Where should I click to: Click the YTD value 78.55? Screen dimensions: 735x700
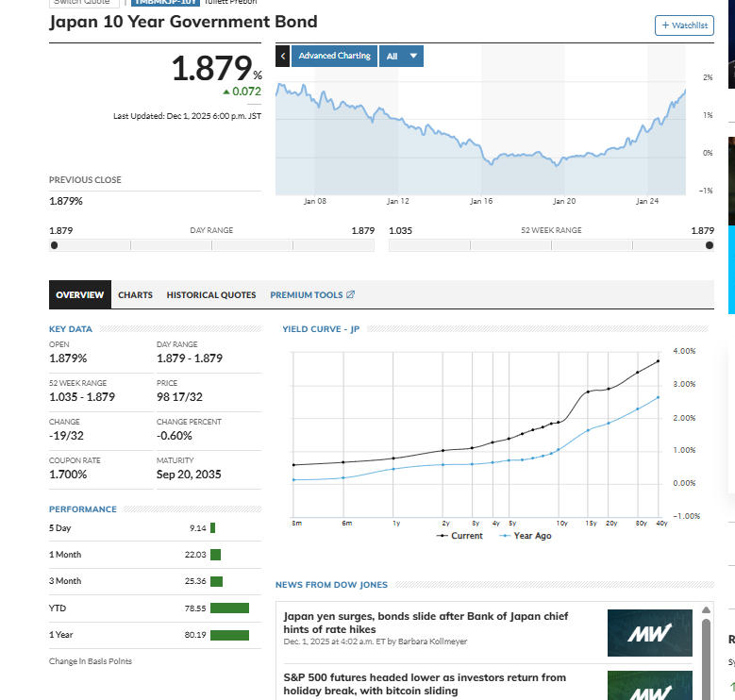tap(195, 608)
